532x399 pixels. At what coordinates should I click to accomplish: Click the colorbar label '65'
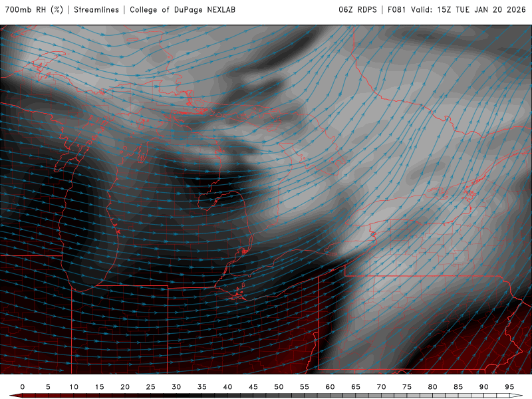(x=356, y=387)
